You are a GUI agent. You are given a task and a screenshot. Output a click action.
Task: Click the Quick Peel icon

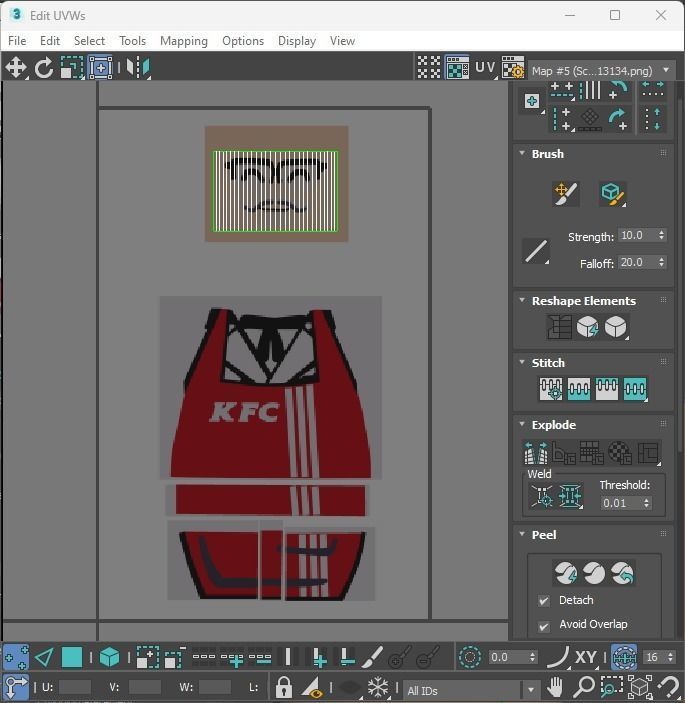click(566, 573)
